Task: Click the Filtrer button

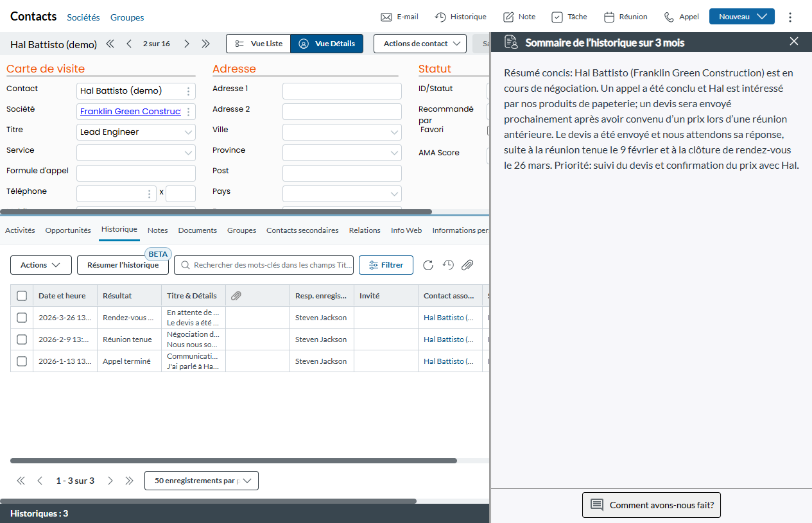Action: (386, 265)
